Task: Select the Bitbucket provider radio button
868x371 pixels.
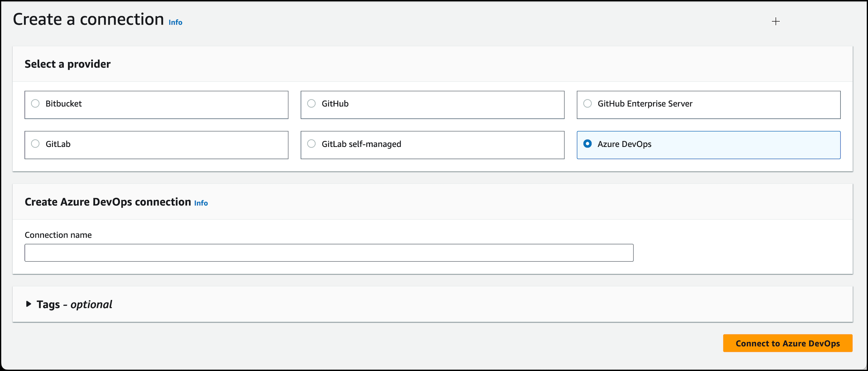Action: point(35,103)
